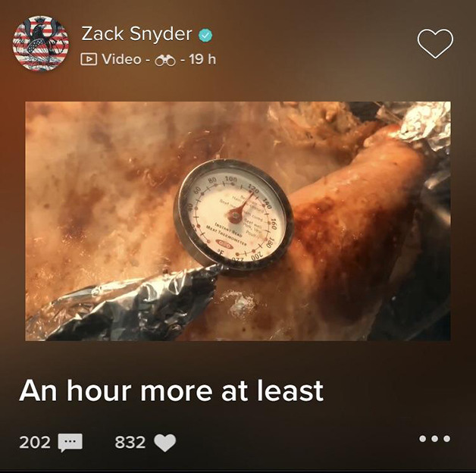Open comments via speech bubble icon
Viewport: 476px width, 473px height.
click(x=70, y=443)
